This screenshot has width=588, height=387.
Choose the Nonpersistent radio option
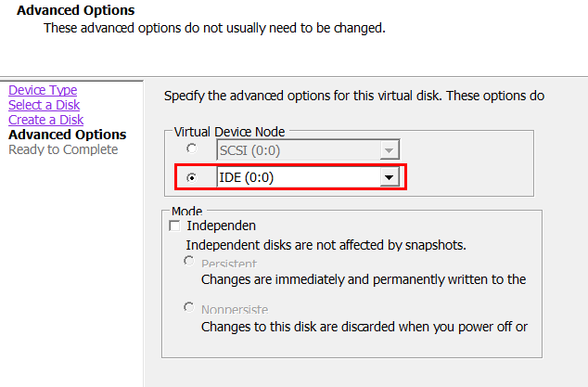click(x=190, y=307)
